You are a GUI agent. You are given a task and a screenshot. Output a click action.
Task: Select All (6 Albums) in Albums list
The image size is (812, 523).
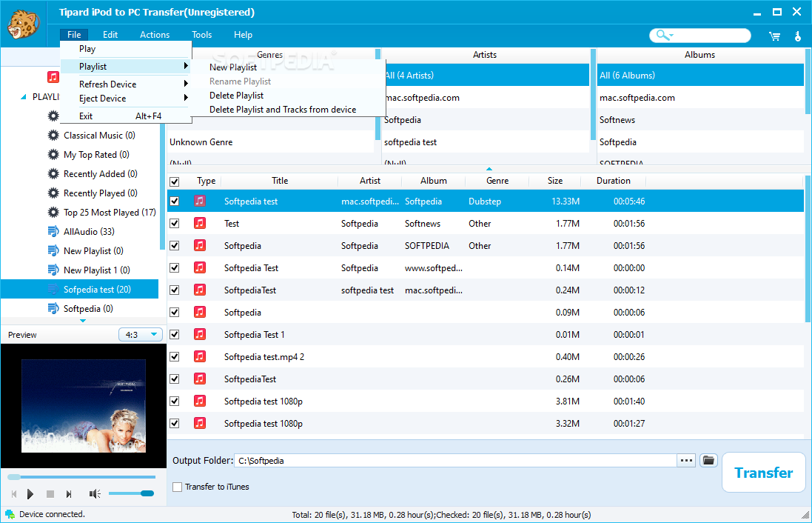click(700, 75)
